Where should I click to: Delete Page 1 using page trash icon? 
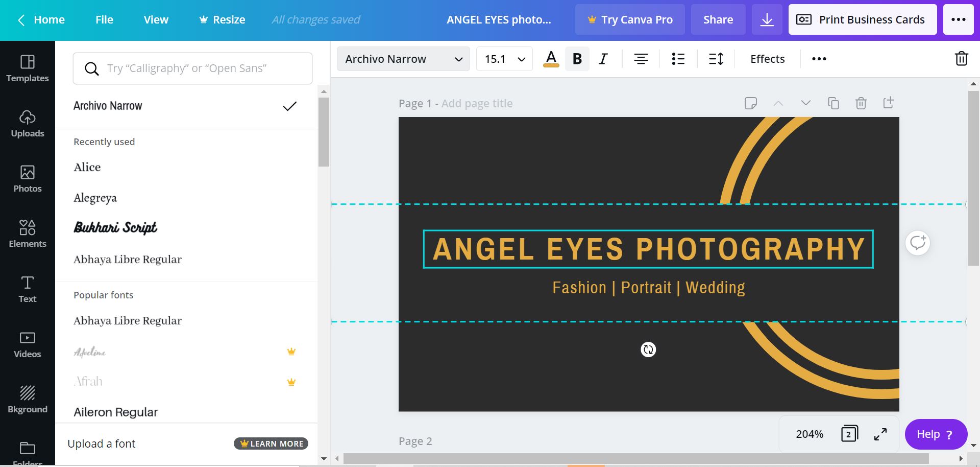tap(861, 103)
